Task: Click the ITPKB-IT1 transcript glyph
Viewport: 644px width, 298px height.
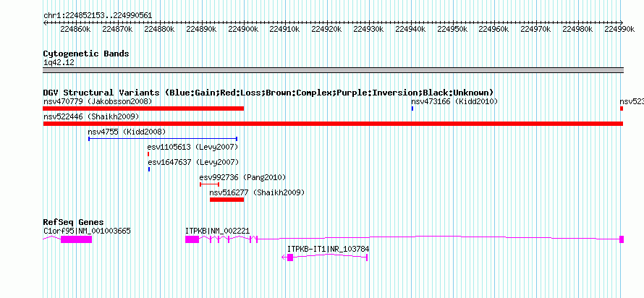Action: click(324, 257)
